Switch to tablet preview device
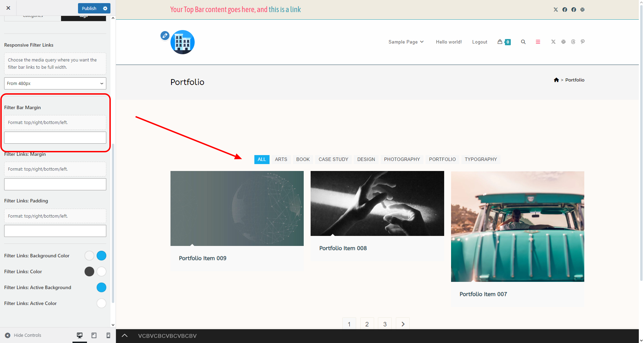 [94, 335]
